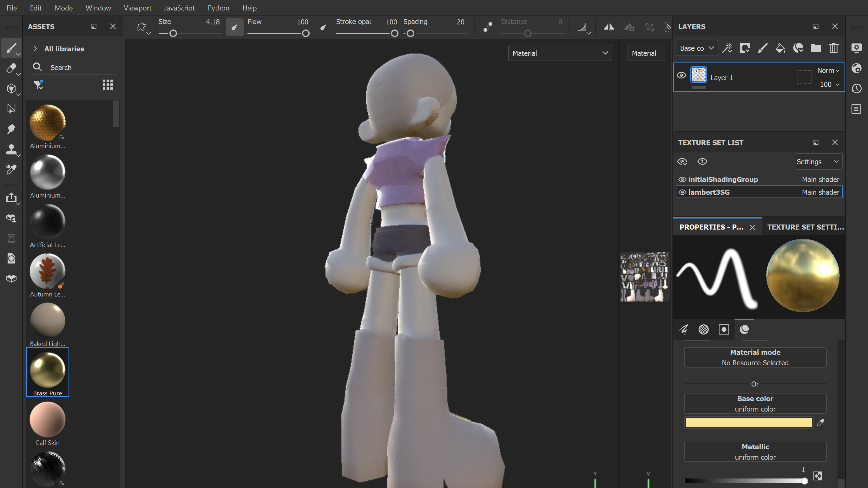This screenshot has width=868, height=488.
Task: Open the Viewport menu
Action: [x=137, y=8]
